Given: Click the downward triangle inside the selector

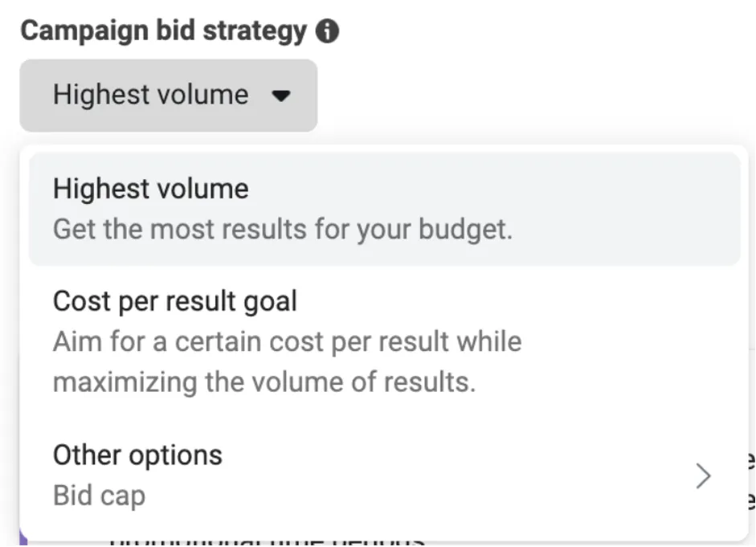Looking at the screenshot, I should pos(279,95).
